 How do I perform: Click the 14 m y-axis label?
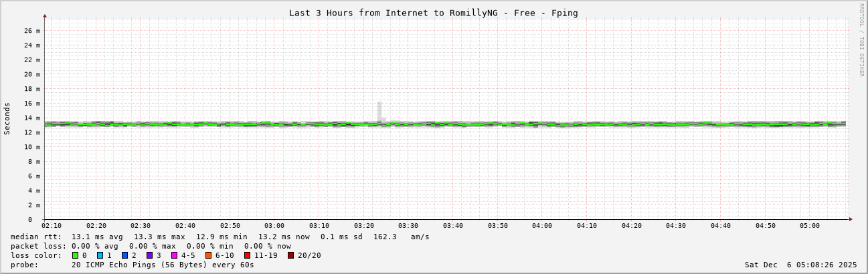[x=32, y=118]
